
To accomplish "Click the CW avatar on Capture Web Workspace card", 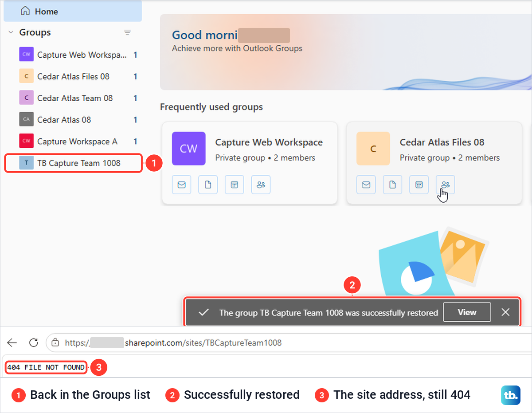I will [188, 149].
